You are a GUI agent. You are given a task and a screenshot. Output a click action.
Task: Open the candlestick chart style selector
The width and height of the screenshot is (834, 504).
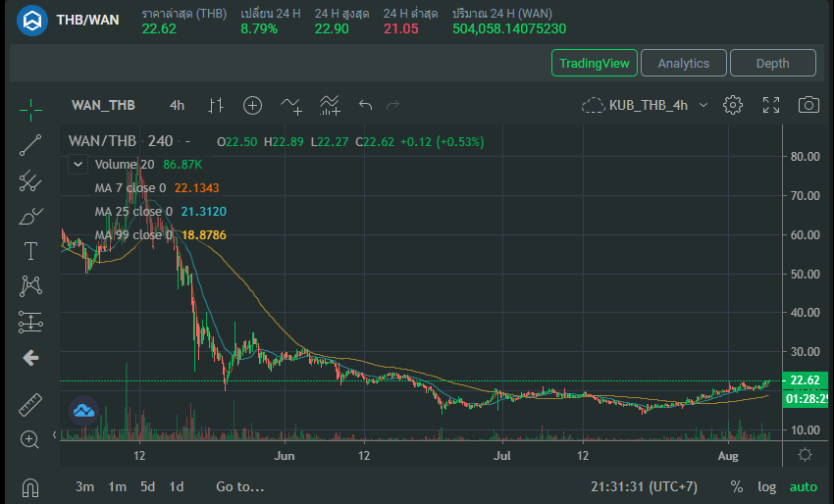tap(216, 105)
